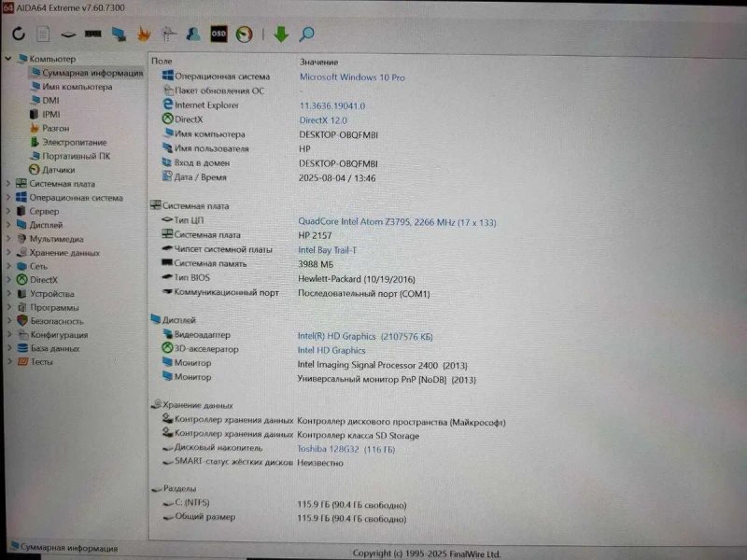
Task: Click the Разделы group header
Action: [174, 488]
